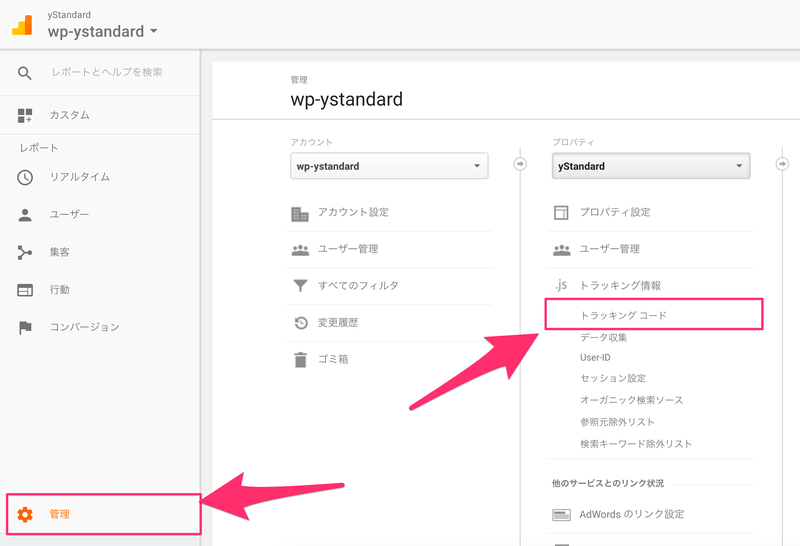Click the 管理 gear icon
Viewport: 800px width, 546px height.
[25, 514]
